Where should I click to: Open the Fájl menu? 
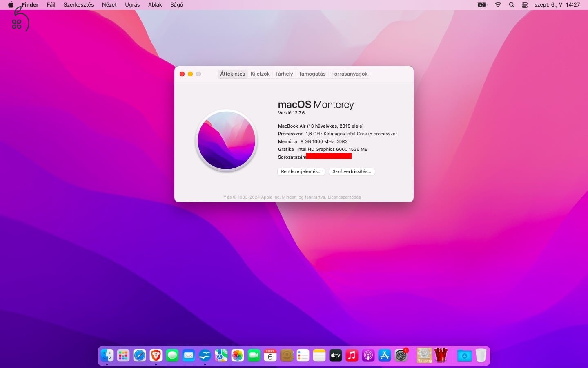tap(51, 5)
